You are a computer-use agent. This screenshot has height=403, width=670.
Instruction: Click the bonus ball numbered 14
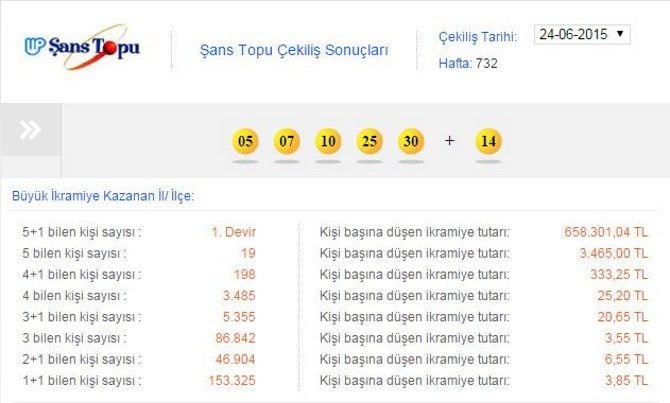pos(488,141)
